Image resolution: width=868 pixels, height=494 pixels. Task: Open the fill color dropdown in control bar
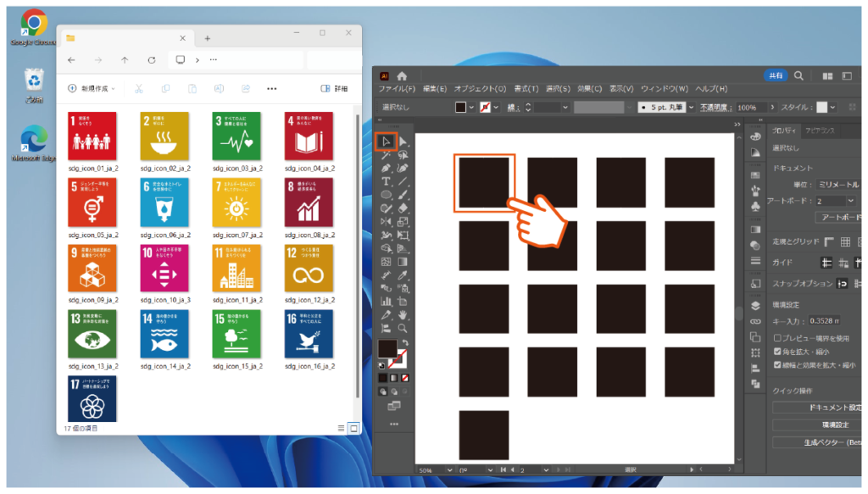coord(471,108)
